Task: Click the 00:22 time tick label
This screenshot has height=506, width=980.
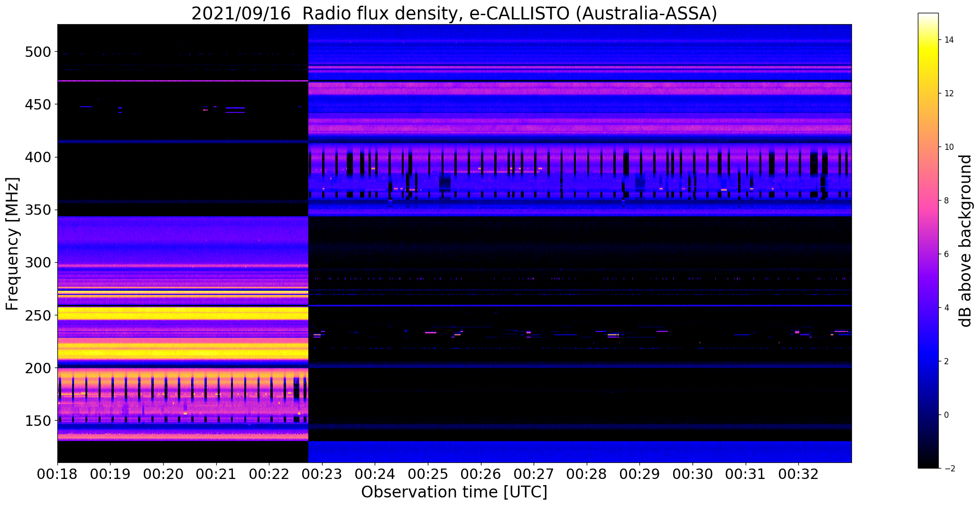Action: (269, 475)
